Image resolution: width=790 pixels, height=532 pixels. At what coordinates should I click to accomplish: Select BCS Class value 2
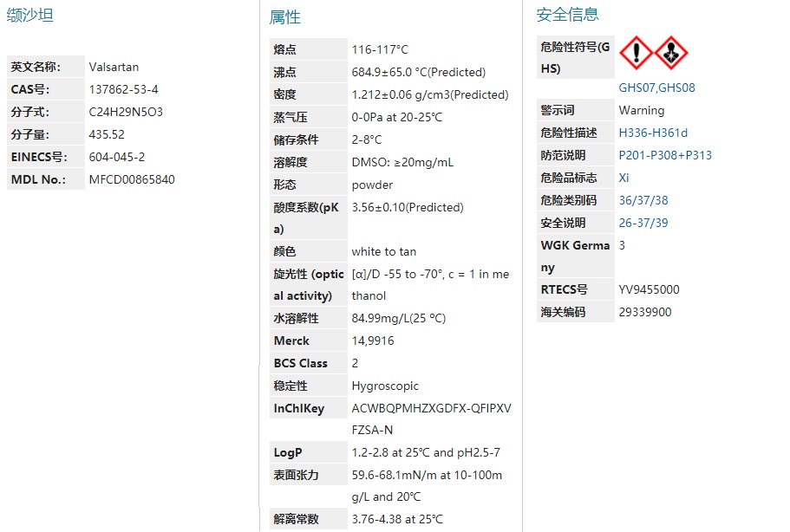coord(356,363)
